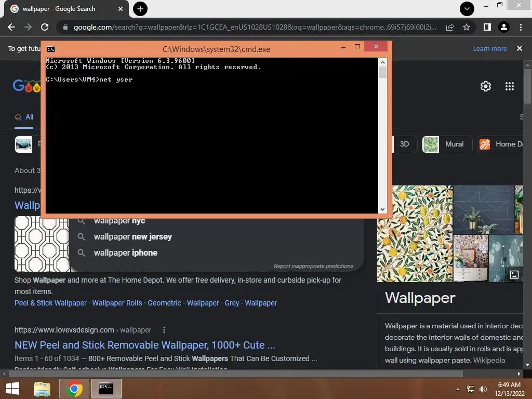
Task: Click the cmd.exe scrollbar thumb
Action: (x=382, y=72)
